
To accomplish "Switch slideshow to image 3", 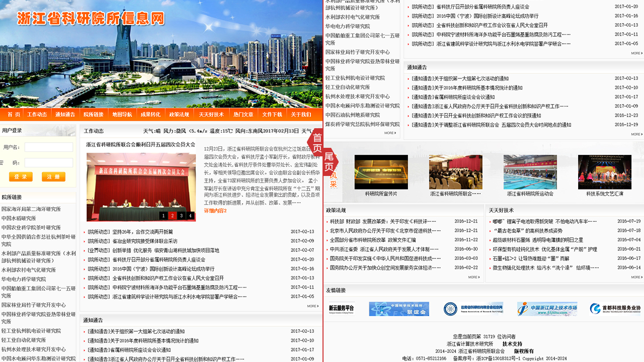I will [181, 216].
